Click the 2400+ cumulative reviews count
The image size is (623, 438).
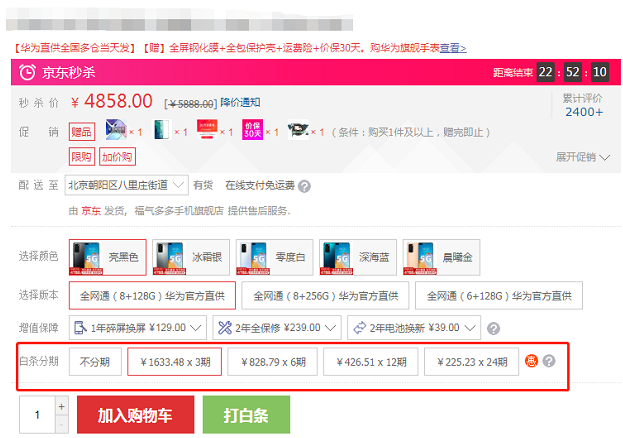(584, 112)
